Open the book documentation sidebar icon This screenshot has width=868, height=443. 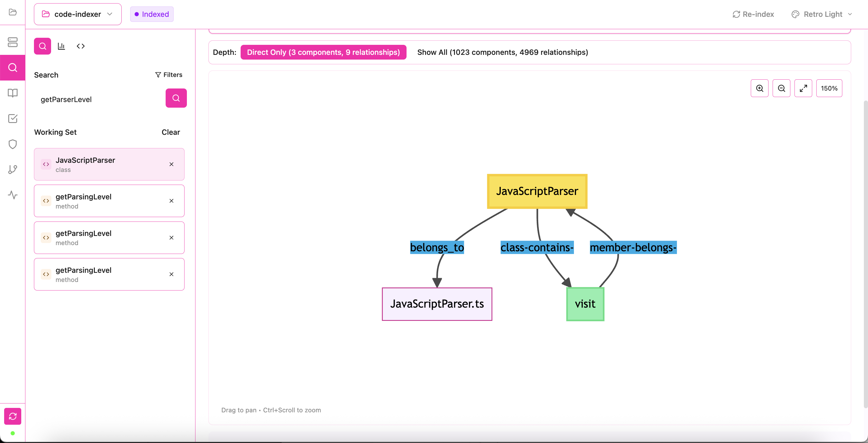(12, 93)
